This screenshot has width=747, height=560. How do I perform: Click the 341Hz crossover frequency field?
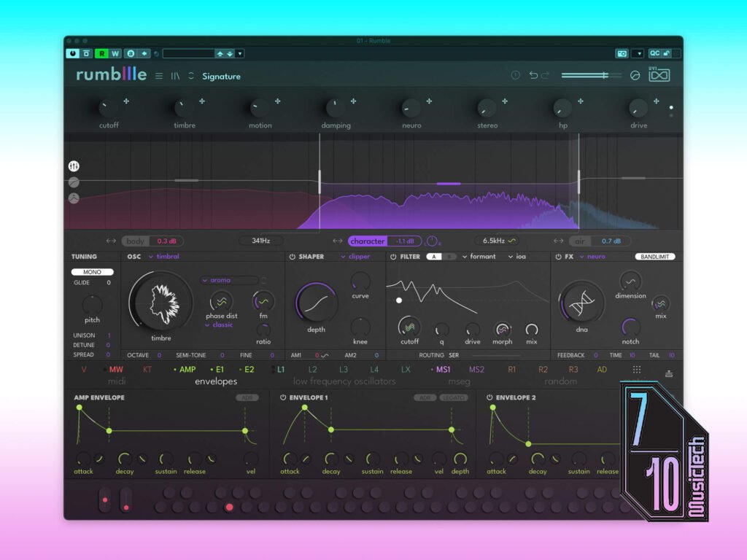261,241
